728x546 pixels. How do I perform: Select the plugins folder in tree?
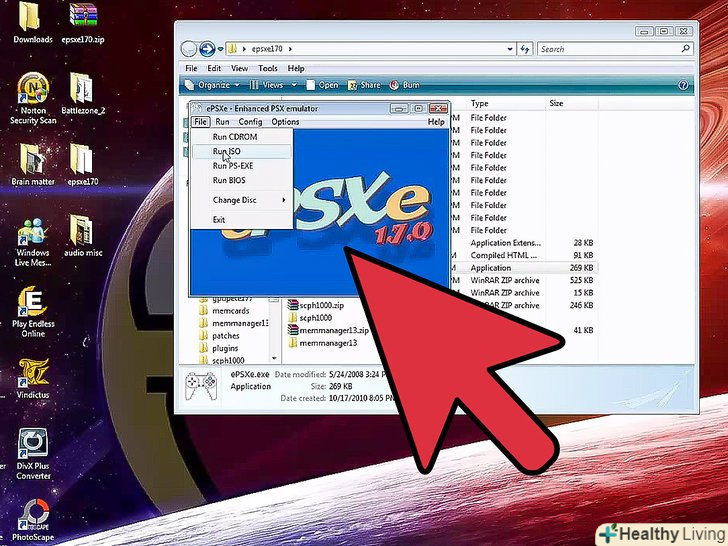[225, 348]
